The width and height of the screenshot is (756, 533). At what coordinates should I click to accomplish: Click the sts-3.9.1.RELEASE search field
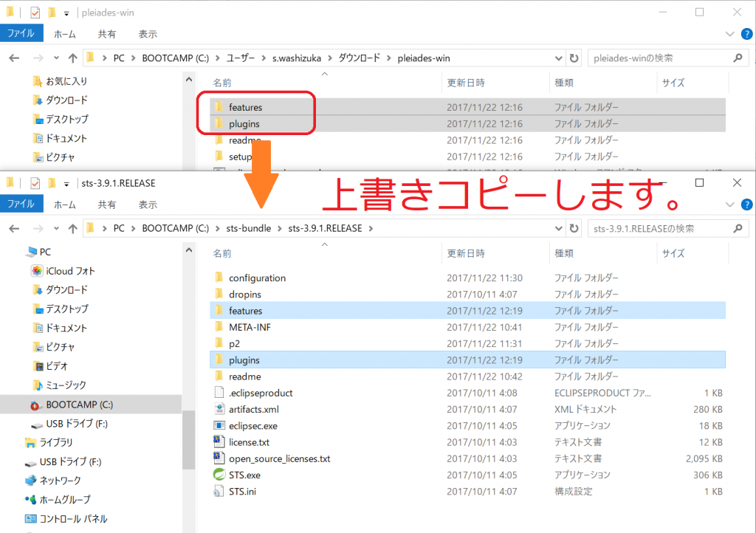(x=653, y=228)
